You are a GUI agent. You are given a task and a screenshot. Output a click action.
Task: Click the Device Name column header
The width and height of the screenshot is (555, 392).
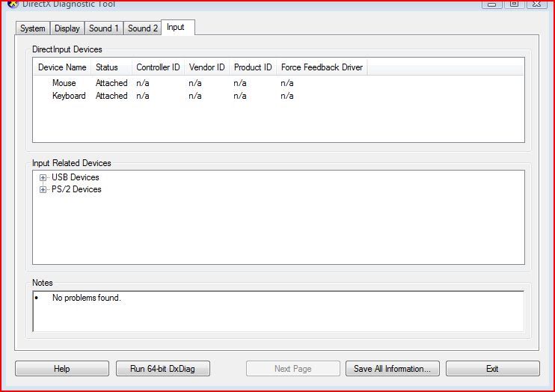pos(62,67)
